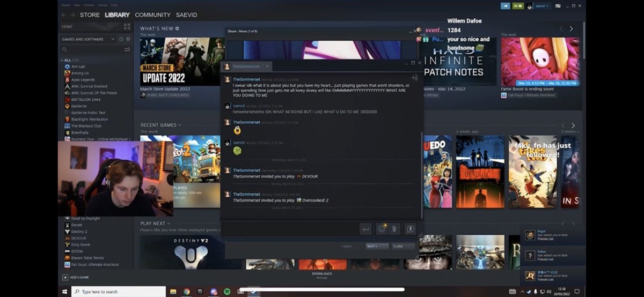
Task: Open Kegul friend added notification
Action: (x=552, y=235)
